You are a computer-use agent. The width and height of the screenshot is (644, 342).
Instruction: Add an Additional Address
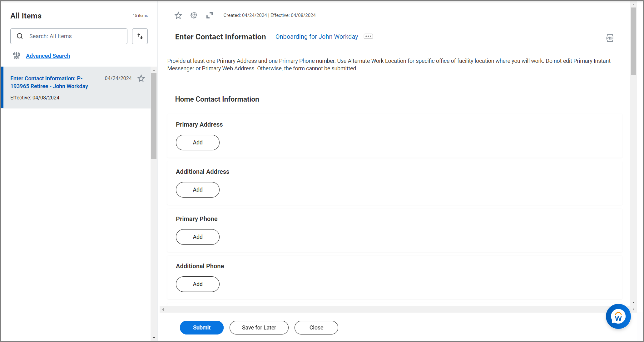(x=198, y=190)
